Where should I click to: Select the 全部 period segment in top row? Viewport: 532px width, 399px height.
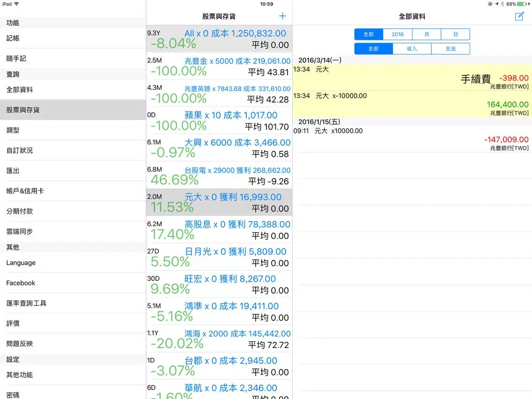[369, 34]
